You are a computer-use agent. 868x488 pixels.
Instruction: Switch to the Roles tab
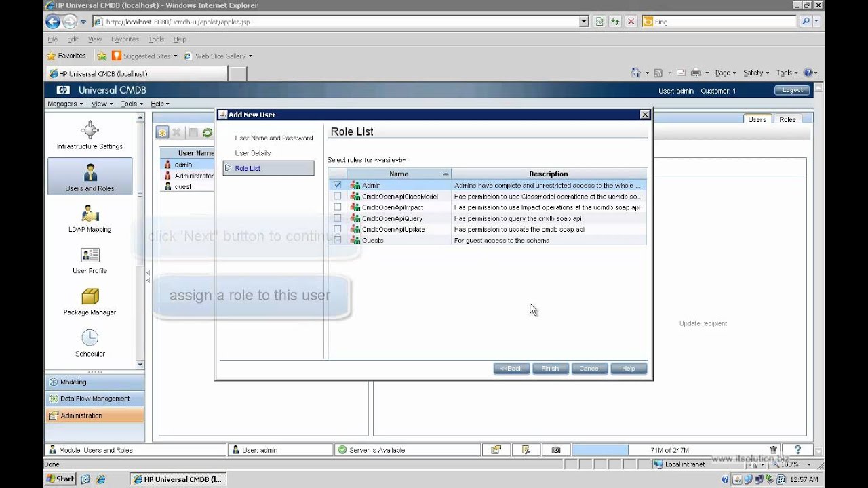(787, 119)
